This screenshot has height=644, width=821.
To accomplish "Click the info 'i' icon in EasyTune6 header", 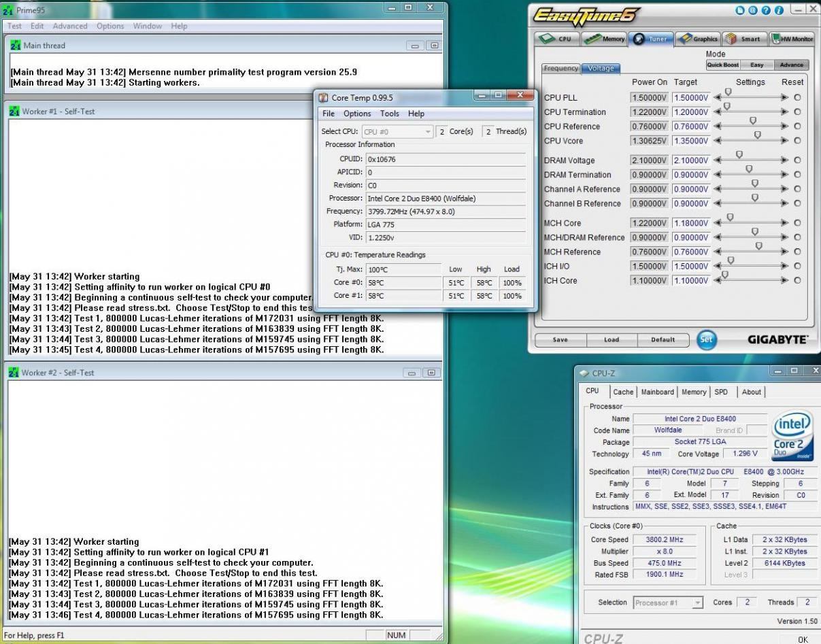I will pyautogui.click(x=777, y=10).
